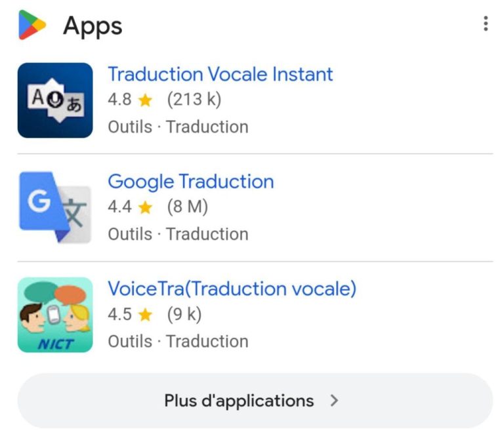Select the (213 k) review count

click(194, 99)
